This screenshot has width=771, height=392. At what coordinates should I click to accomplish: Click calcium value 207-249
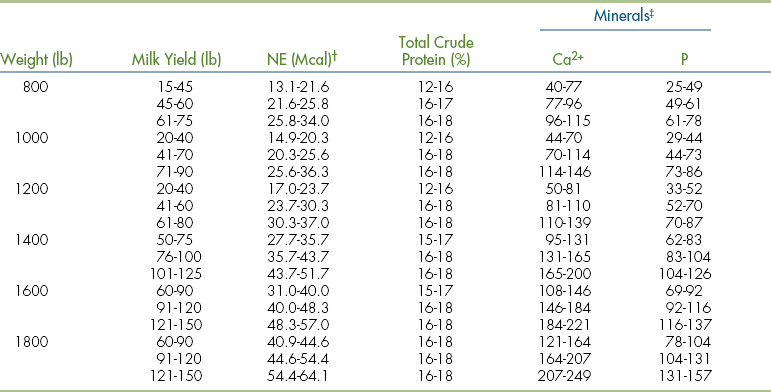tap(564, 376)
